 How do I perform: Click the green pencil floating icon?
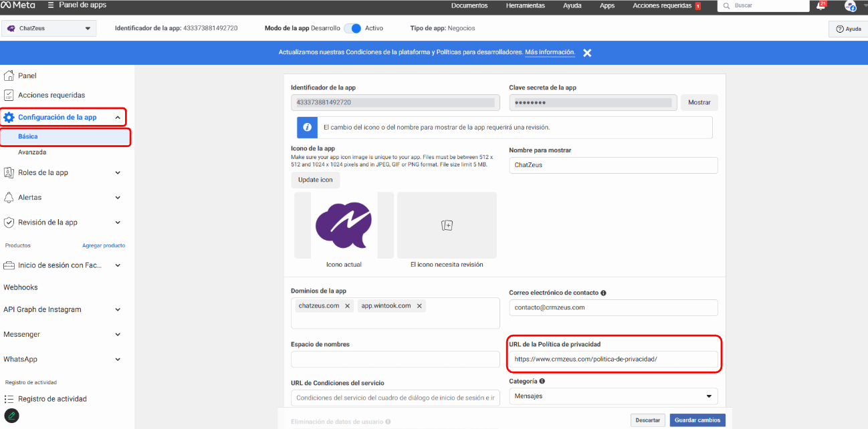pos(11,416)
